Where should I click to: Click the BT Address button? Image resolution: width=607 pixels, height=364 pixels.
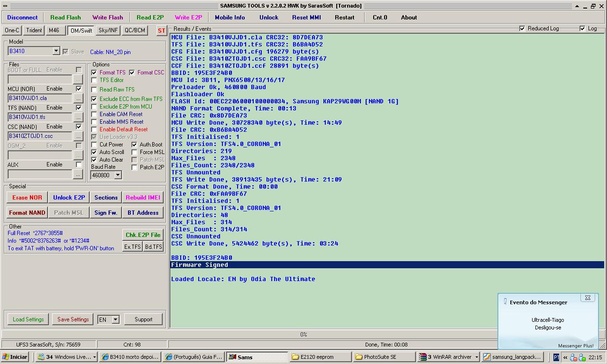pos(143,213)
